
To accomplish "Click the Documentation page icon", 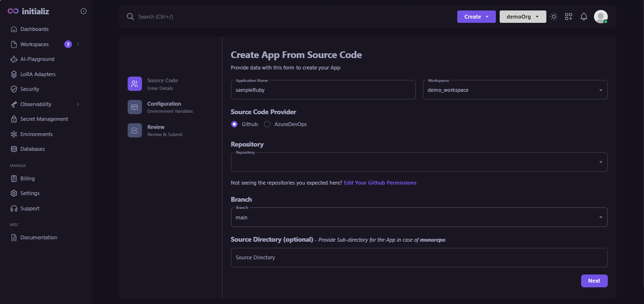I will pyautogui.click(x=14, y=237).
